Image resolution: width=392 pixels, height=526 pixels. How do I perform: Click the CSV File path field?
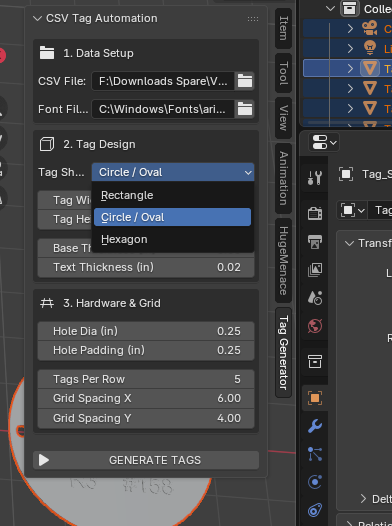[163, 81]
